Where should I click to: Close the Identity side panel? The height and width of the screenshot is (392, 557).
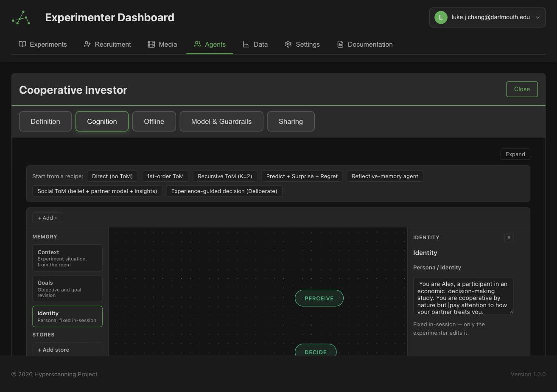[509, 238]
